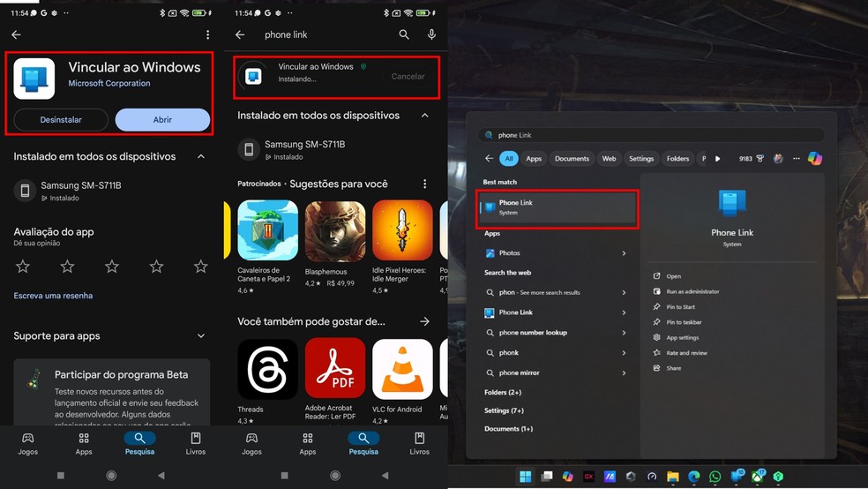Switch to Livros tab on the search screen
Screen dimensions: 868x489
(419, 444)
